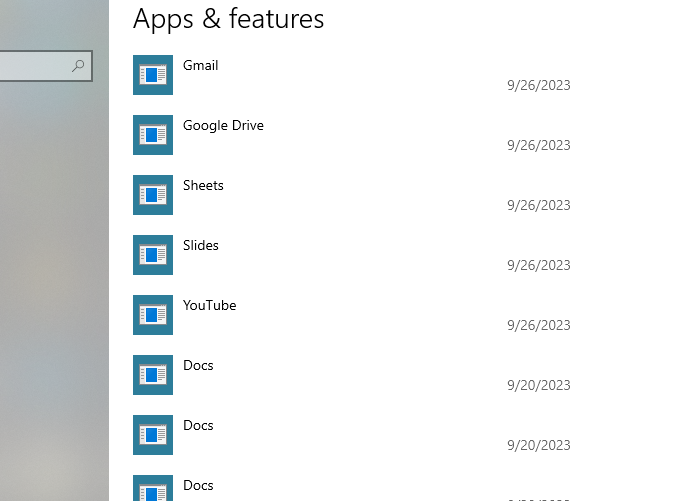Click the Gmail app icon

tap(153, 75)
